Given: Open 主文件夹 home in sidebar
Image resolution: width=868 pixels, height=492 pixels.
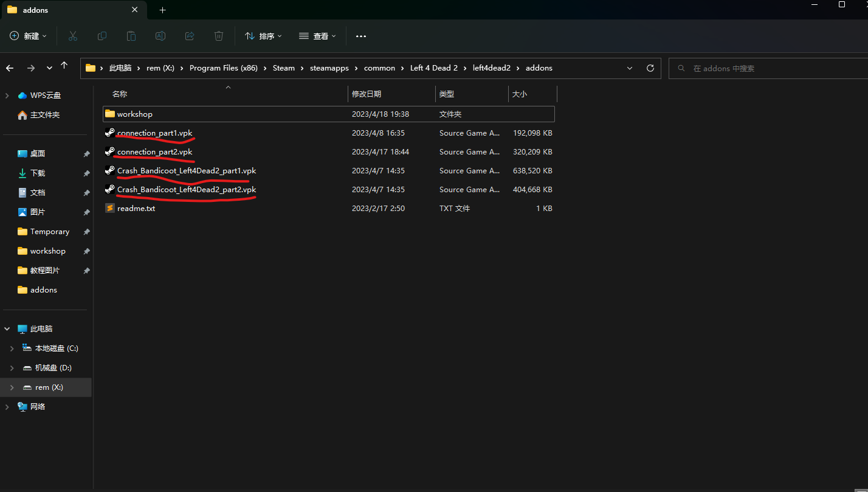Looking at the screenshot, I should tap(45, 114).
